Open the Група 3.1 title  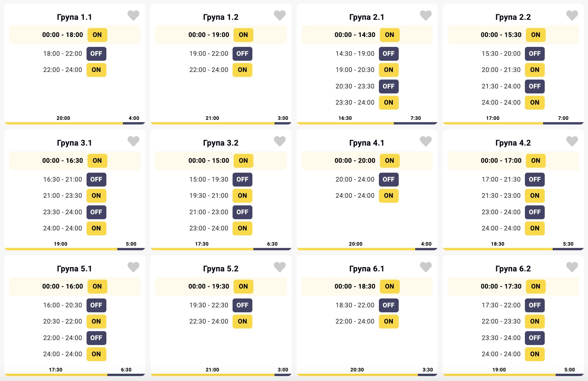click(74, 143)
